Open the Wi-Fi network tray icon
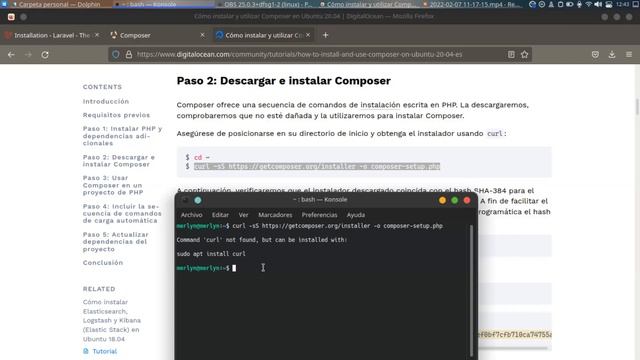Viewport: 640px width, 360px height. coord(589,4)
